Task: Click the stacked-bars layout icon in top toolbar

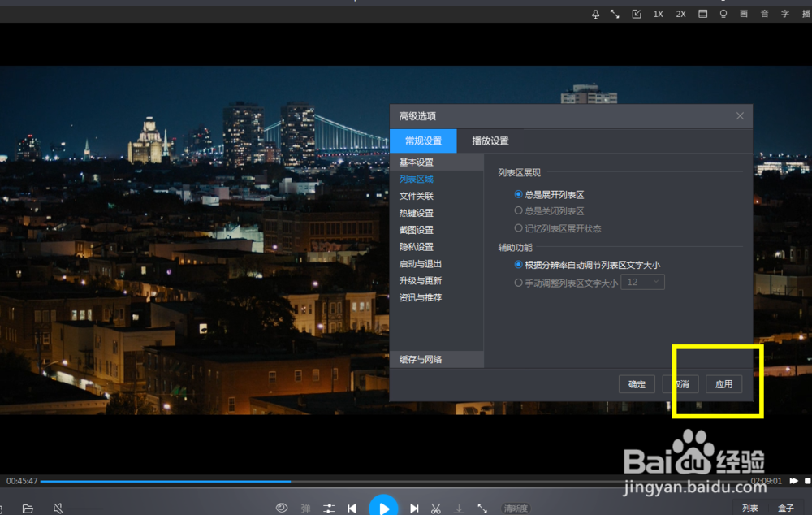Action: pyautogui.click(x=702, y=14)
